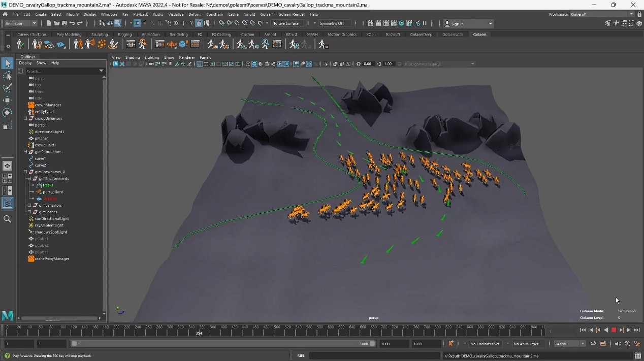Click the MEL command line input
Screen dimensions: 644x361
click(x=375, y=356)
